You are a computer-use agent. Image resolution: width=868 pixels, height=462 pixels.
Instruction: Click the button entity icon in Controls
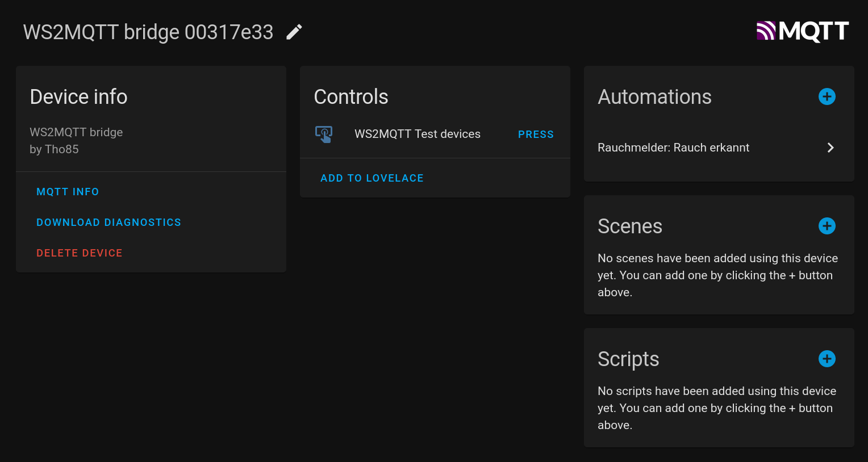click(324, 135)
